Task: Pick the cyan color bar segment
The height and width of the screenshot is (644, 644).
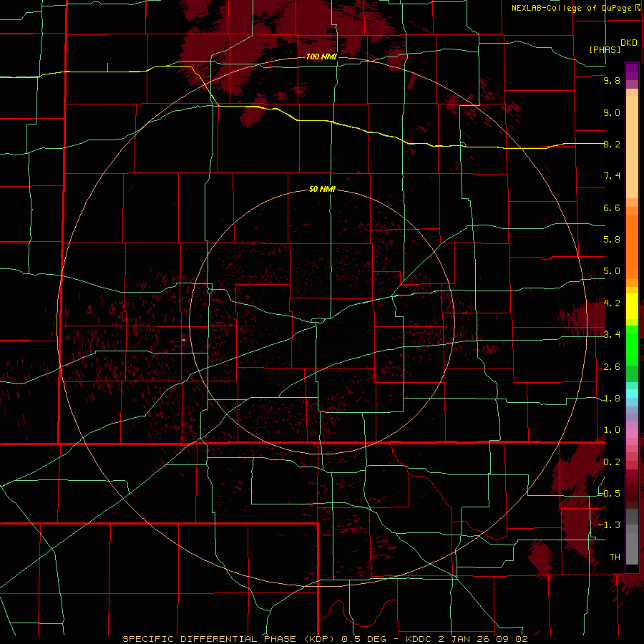Action: pyautogui.click(x=632, y=394)
